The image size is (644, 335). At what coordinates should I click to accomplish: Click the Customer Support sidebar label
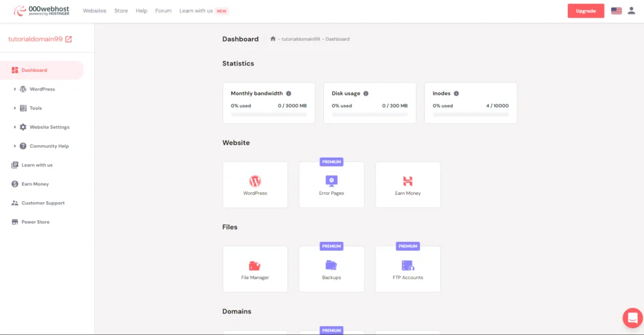click(x=43, y=203)
